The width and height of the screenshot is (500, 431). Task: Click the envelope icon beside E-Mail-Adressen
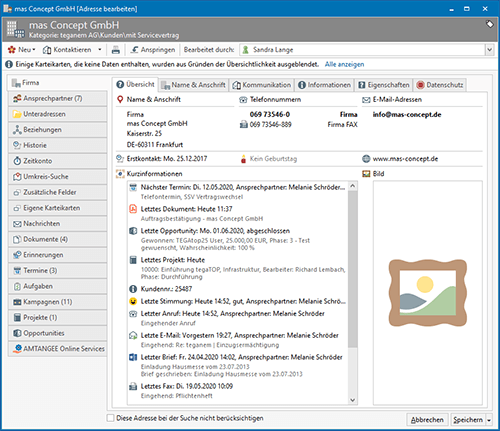coord(366,100)
